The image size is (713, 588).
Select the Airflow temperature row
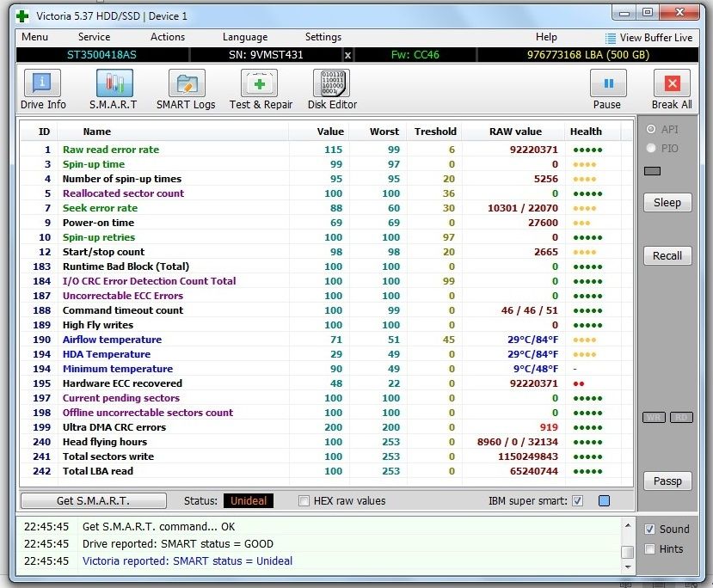(326, 340)
